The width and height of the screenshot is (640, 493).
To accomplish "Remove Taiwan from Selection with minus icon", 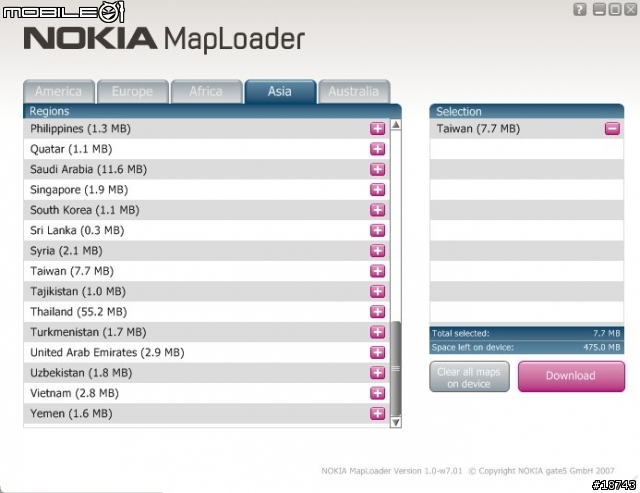I will [x=612, y=129].
